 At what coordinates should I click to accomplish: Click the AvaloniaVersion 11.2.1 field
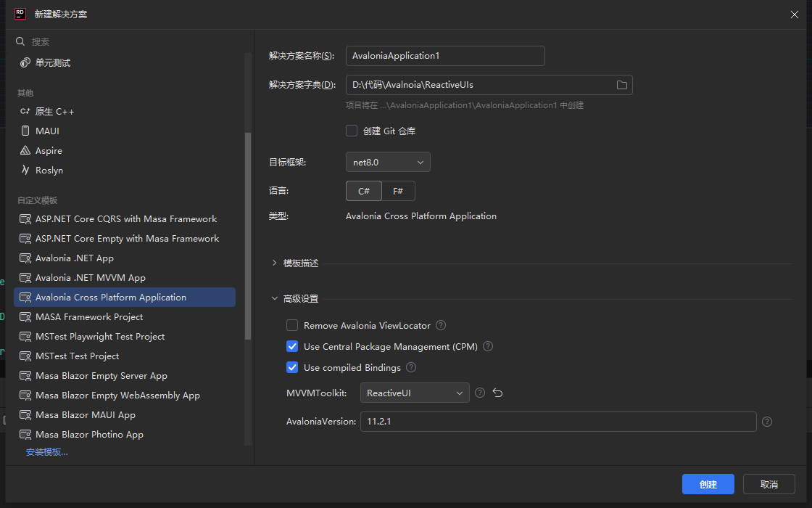pyautogui.click(x=558, y=422)
